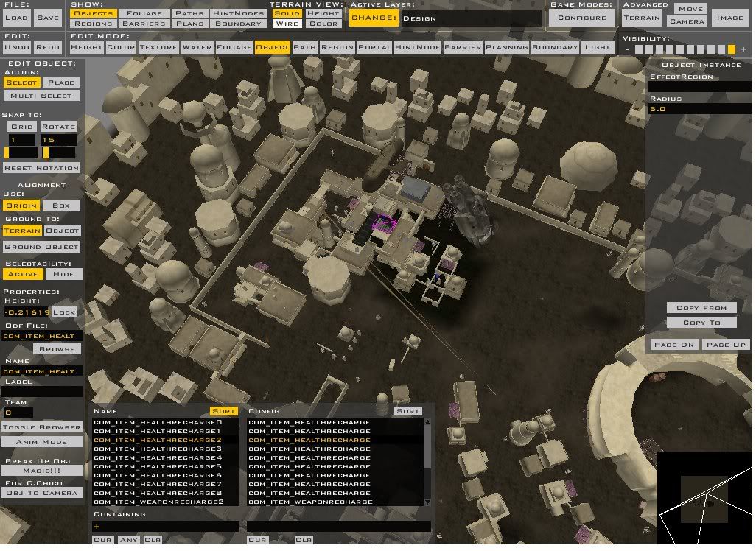The image size is (756, 551).
Task: Switch to Portal edit mode
Action: 374,46
